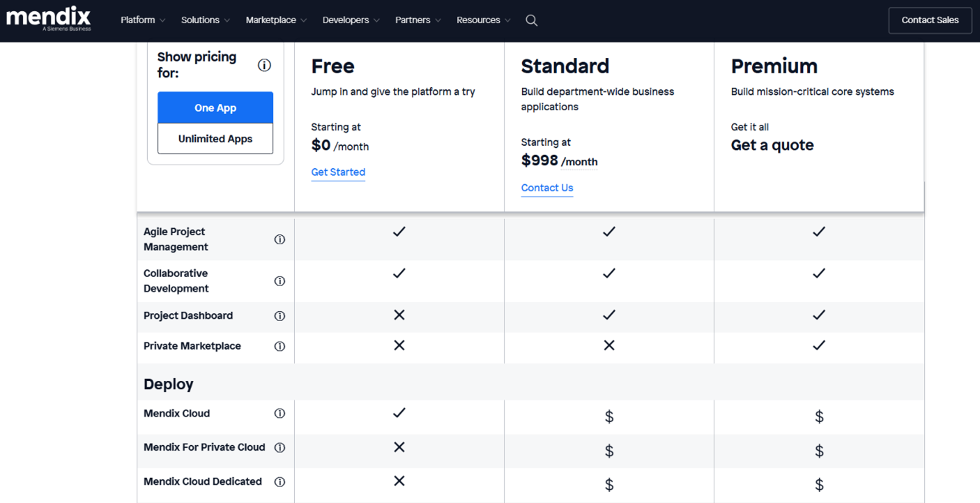Open the search icon in the navigation bar
This screenshot has width=980, height=503.
coord(532,20)
